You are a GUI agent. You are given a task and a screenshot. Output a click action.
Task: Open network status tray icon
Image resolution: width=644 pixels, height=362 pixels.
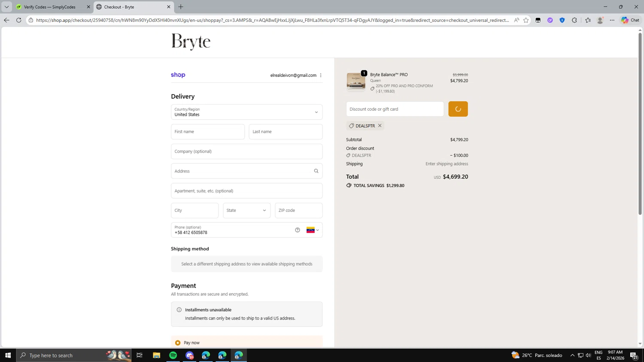(580, 355)
